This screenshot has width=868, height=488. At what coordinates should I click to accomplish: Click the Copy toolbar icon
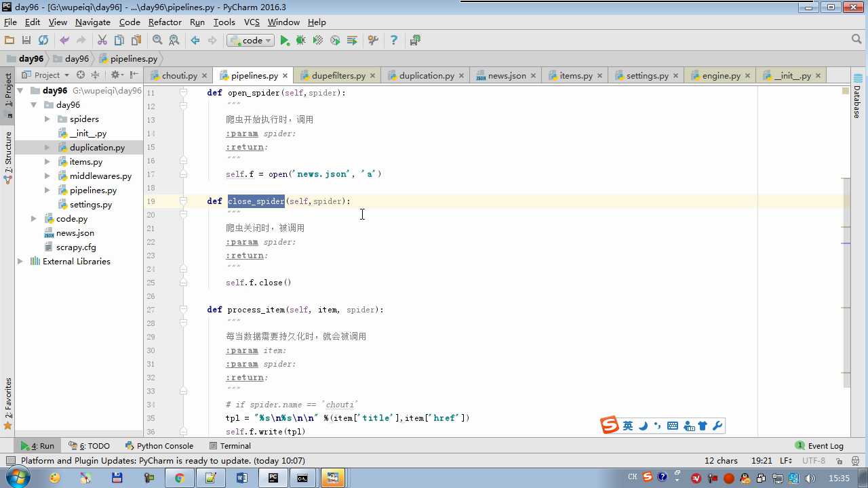coord(119,41)
